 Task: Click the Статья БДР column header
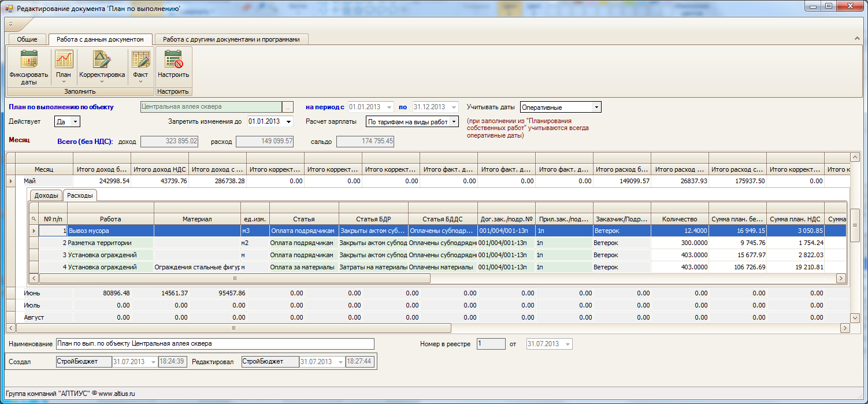pos(373,219)
